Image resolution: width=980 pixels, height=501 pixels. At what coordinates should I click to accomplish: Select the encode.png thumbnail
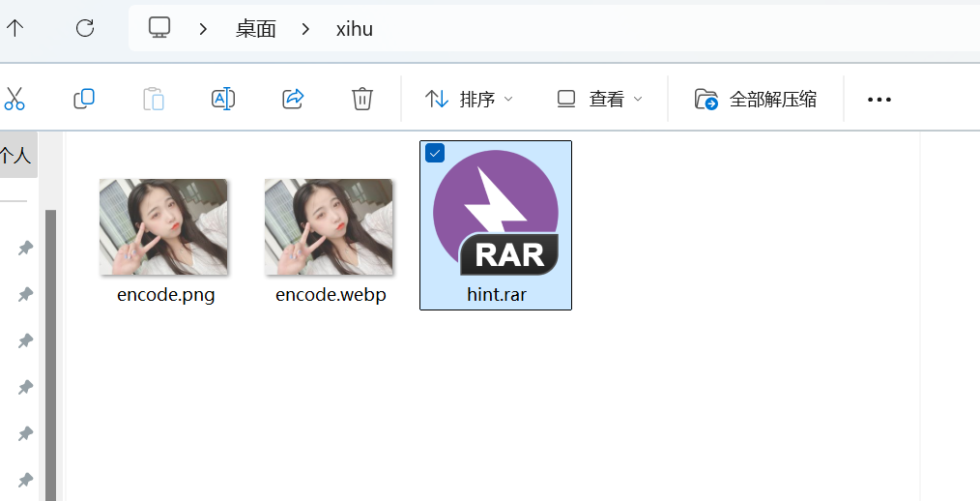[163, 226]
